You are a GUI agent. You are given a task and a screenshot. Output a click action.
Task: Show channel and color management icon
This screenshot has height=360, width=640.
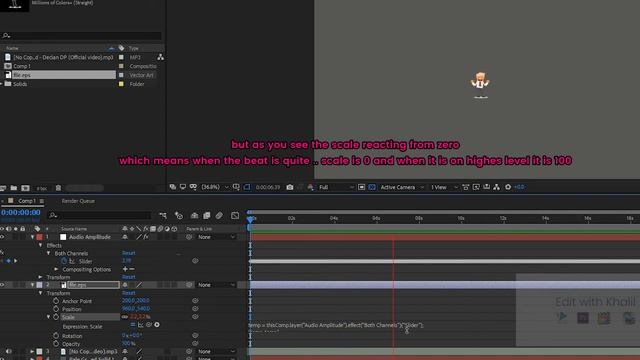pyautogui.click(x=311, y=187)
